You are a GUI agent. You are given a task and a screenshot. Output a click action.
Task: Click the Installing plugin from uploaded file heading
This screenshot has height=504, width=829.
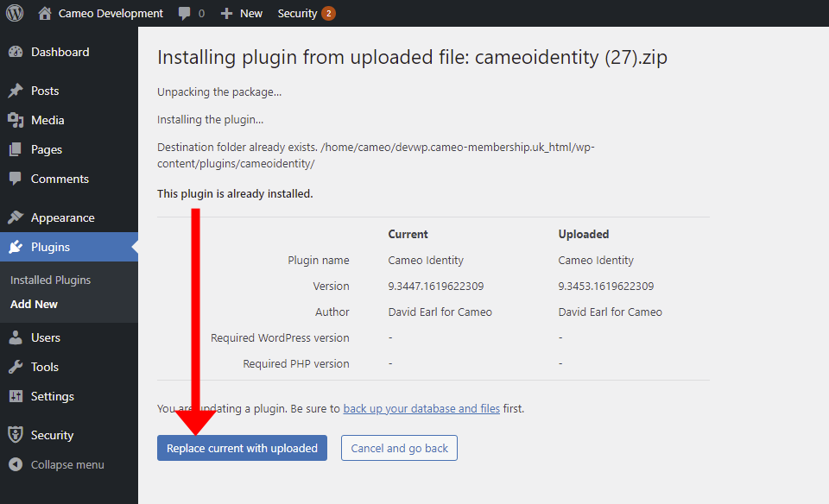click(412, 57)
